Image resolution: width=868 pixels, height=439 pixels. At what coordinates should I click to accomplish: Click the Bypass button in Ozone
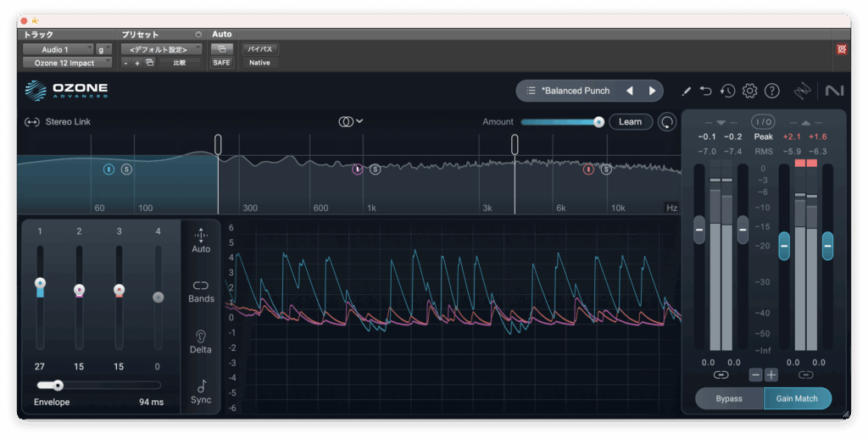click(x=729, y=398)
